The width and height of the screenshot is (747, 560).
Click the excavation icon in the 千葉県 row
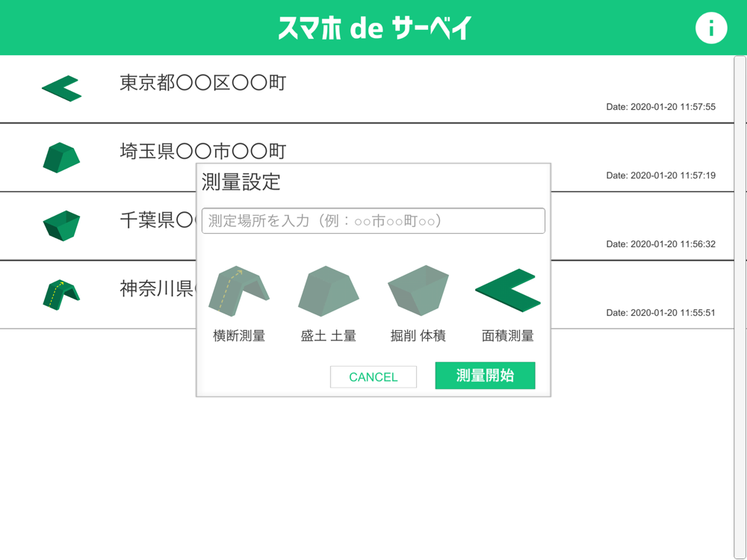(61, 225)
